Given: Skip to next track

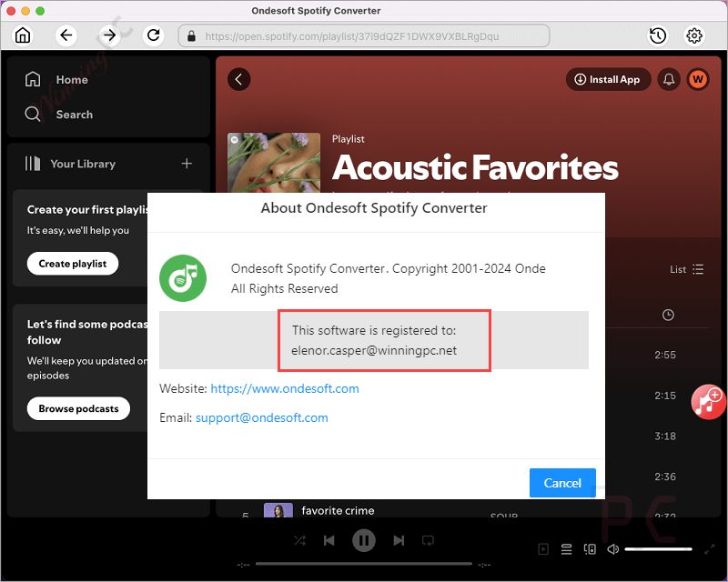Looking at the screenshot, I should click(x=399, y=540).
